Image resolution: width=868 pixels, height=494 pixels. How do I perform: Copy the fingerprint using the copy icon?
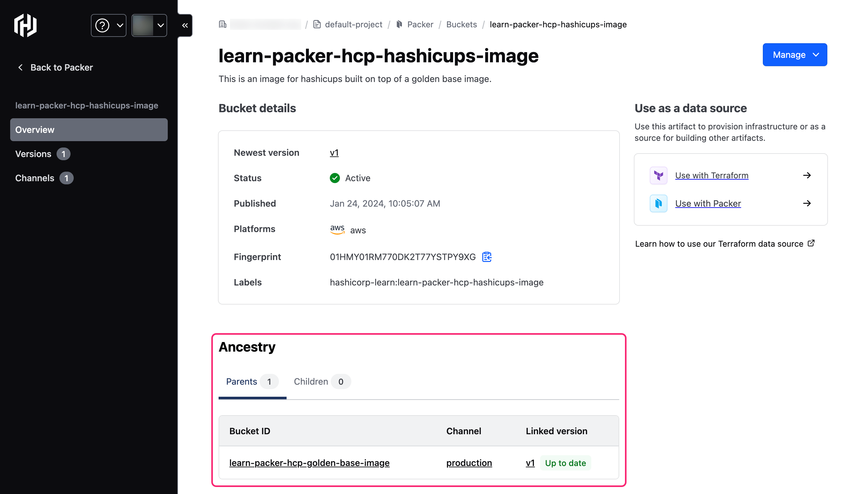click(x=487, y=257)
